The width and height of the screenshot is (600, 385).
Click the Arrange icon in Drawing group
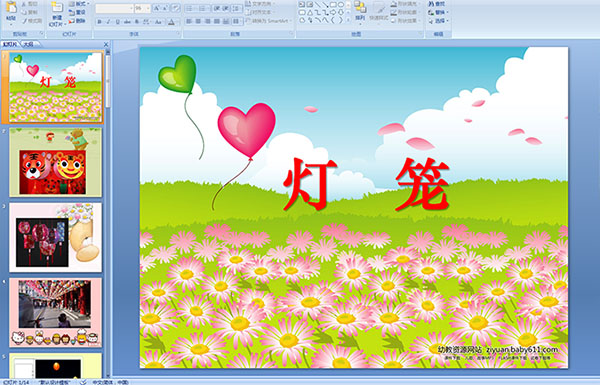point(360,10)
